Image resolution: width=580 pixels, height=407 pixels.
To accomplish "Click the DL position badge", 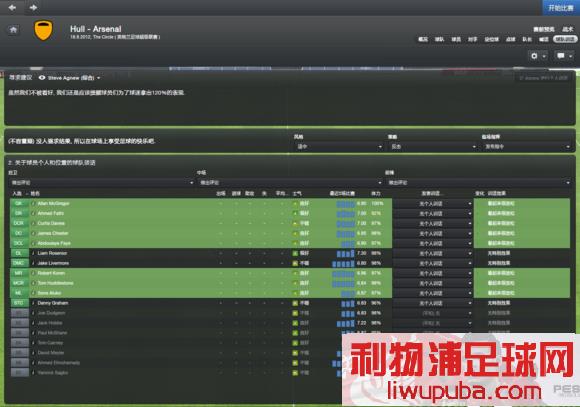I will (19, 253).
